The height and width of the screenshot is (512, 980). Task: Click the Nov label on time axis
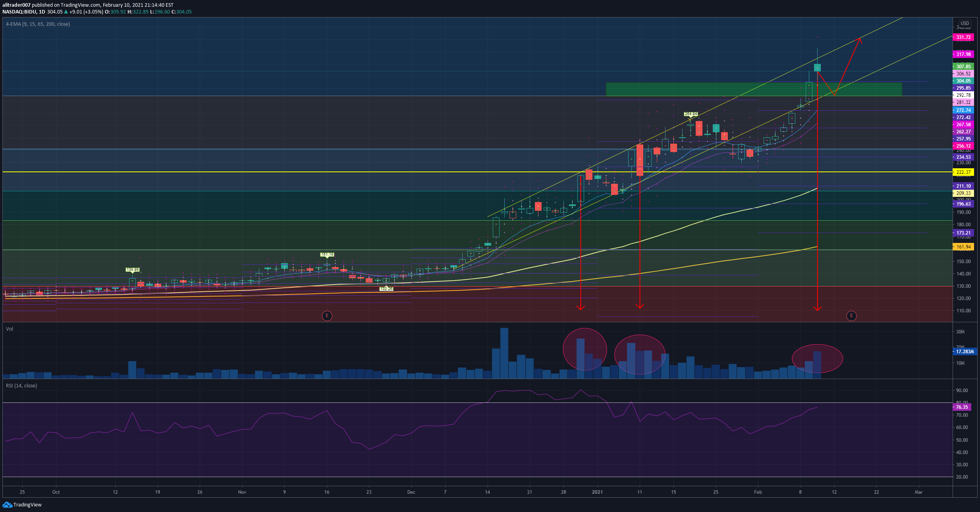242,492
